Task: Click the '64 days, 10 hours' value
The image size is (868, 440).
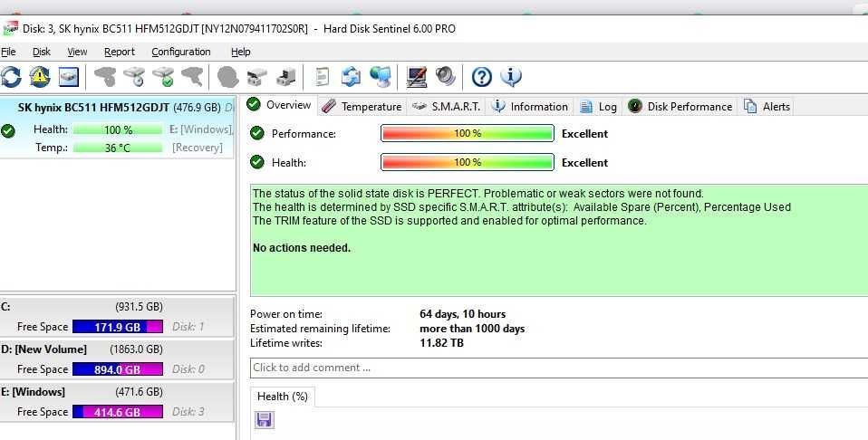Action: point(462,314)
